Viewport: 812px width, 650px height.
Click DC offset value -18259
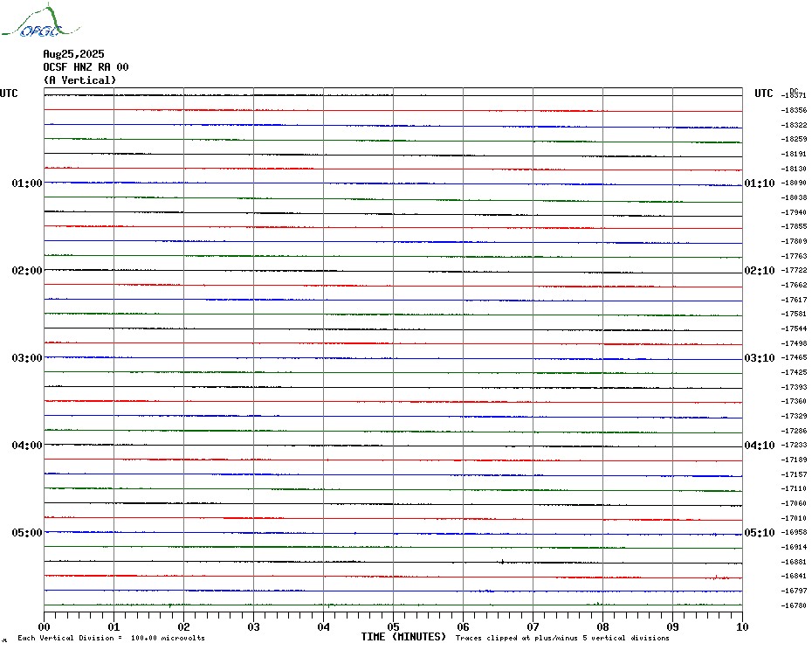(x=794, y=139)
